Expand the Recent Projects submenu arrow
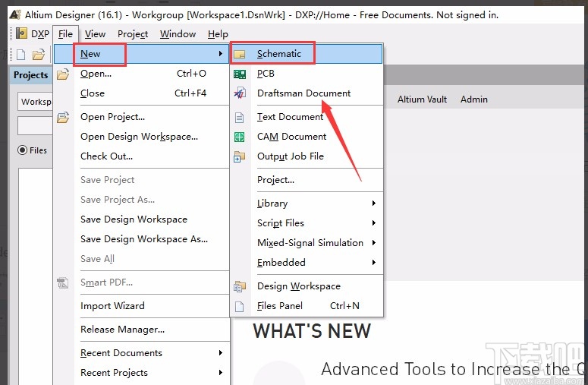 [x=221, y=373]
